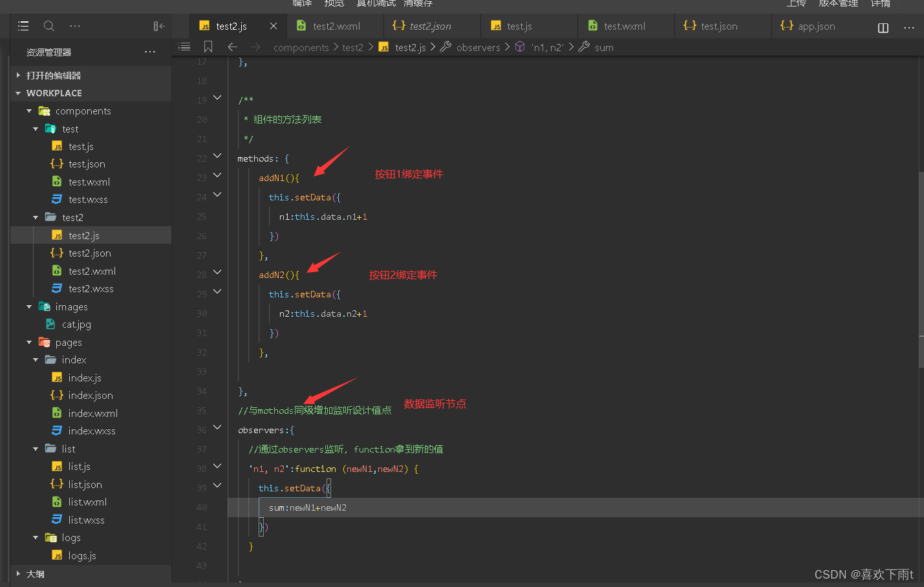The height and width of the screenshot is (587, 924).
Task: Open resource manager more actions menu
Action: [150, 52]
